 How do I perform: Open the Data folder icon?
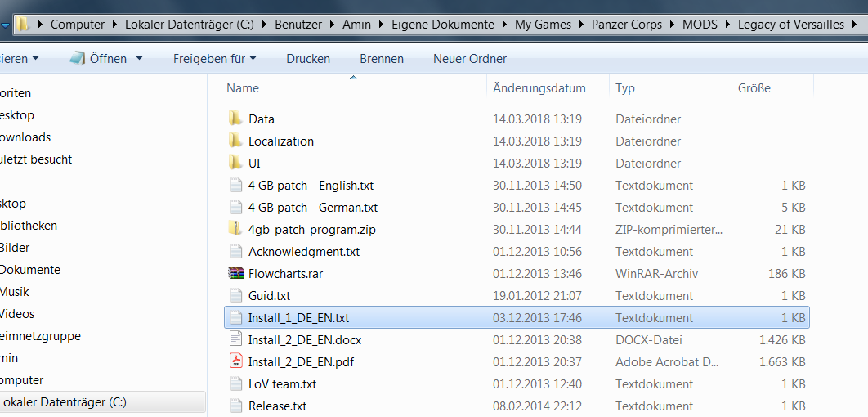tap(235, 119)
